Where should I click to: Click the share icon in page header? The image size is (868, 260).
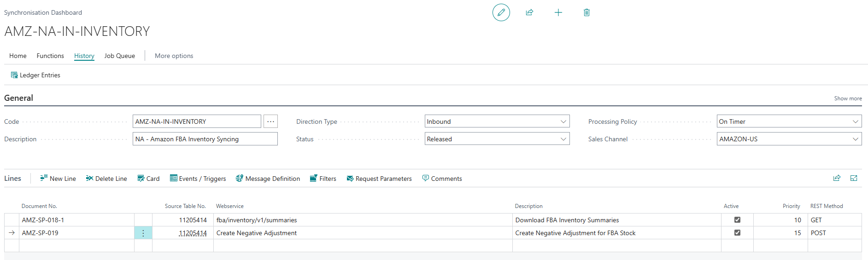[x=529, y=12]
